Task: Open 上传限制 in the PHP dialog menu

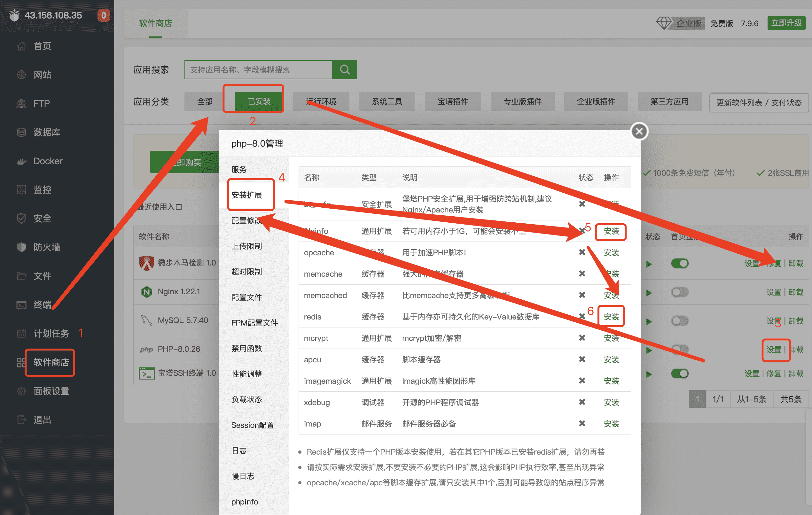Action: pos(254,246)
